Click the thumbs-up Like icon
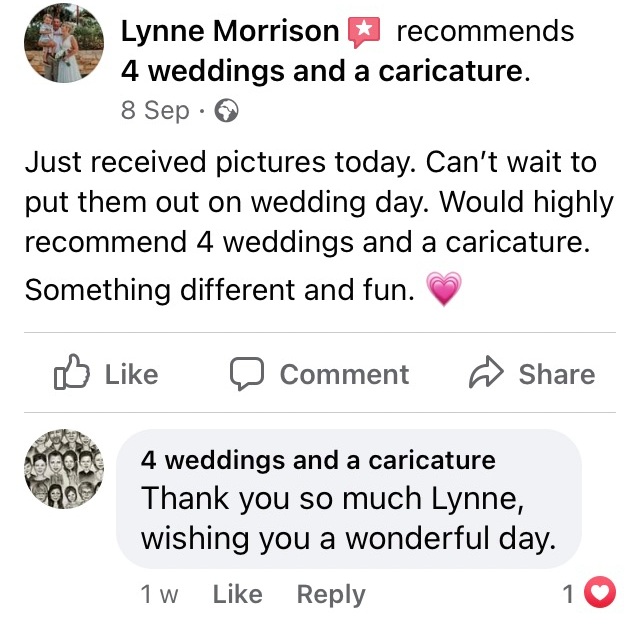Screen dimensions: 640x636 click(71, 374)
